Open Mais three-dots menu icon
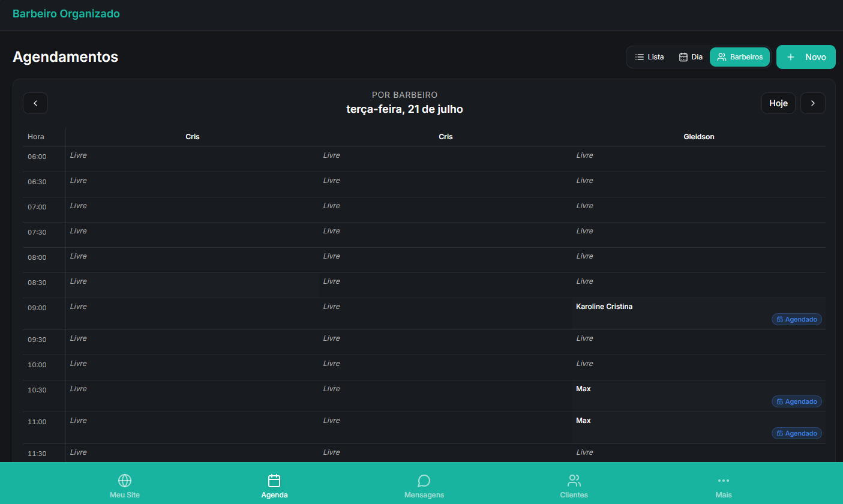The image size is (843, 504). (x=724, y=481)
